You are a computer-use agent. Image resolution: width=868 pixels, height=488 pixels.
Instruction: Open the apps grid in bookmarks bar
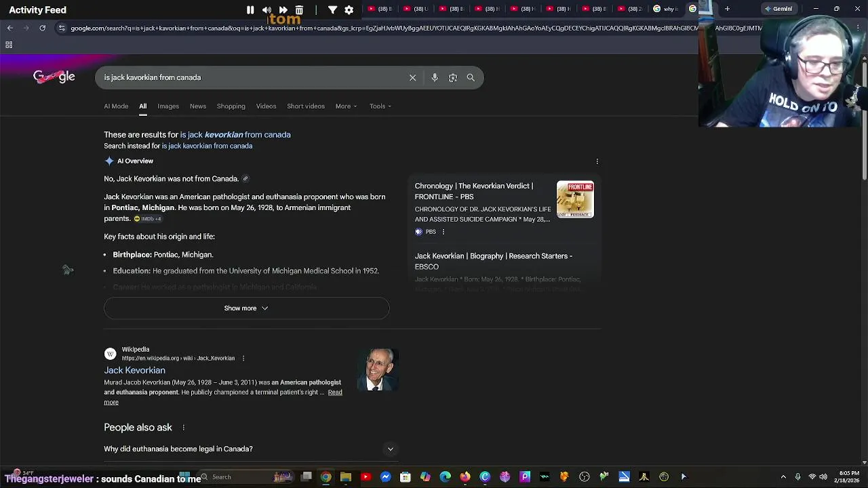pos(9,45)
